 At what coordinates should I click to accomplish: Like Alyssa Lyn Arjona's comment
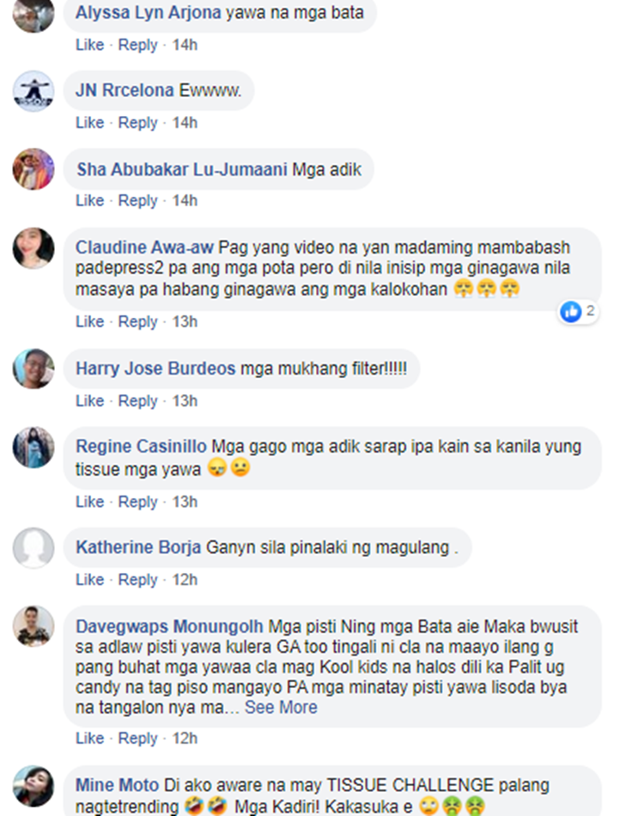coord(89,45)
